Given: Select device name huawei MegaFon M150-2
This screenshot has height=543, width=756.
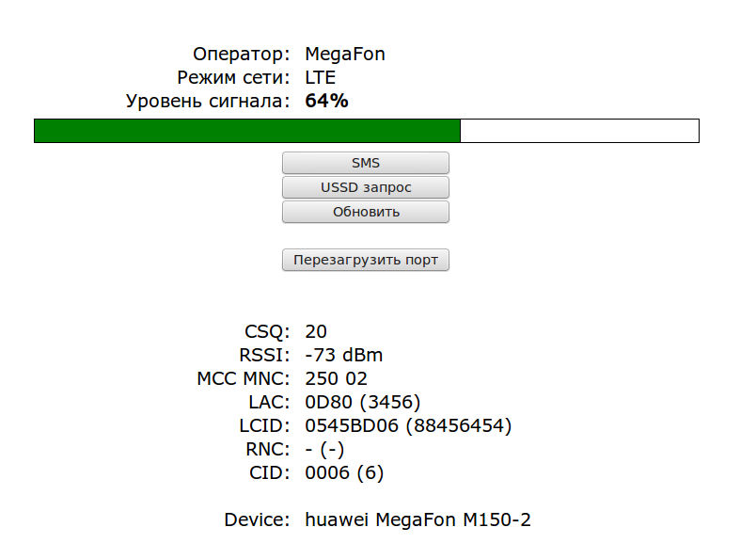Looking at the screenshot, I should click(424, 519).
